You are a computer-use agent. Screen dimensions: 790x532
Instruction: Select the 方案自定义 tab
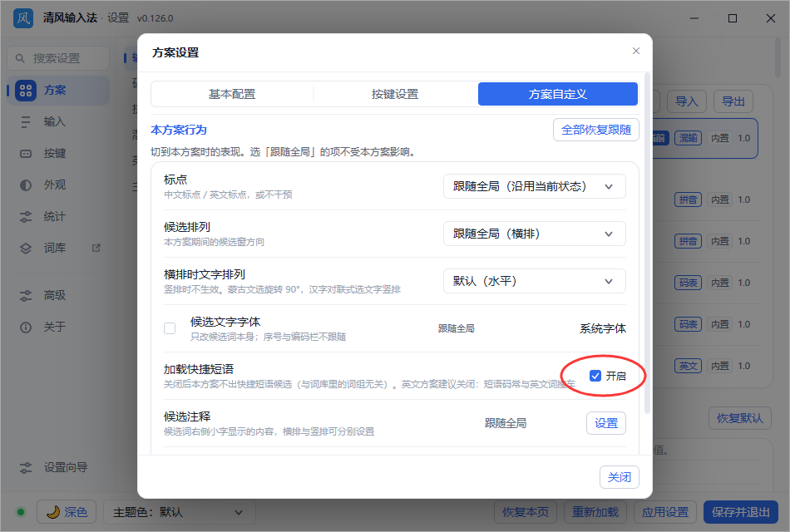coord(558,94)
